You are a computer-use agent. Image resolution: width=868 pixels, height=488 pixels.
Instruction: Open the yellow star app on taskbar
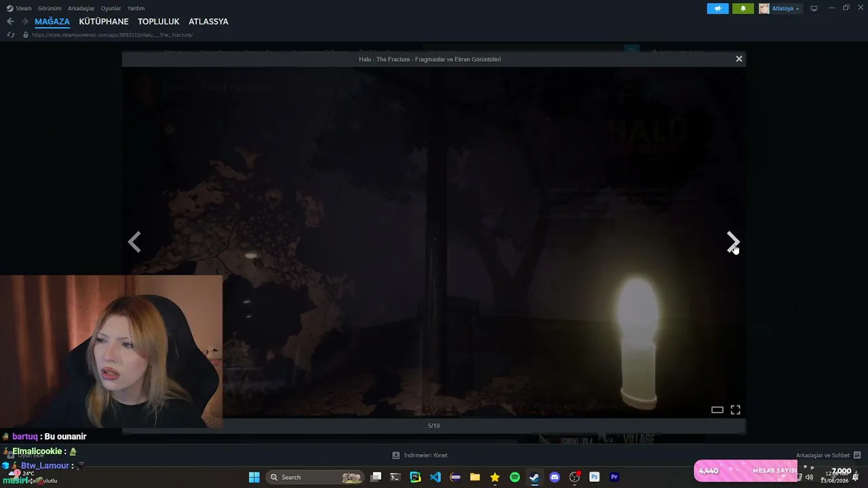tap(495, 477)
